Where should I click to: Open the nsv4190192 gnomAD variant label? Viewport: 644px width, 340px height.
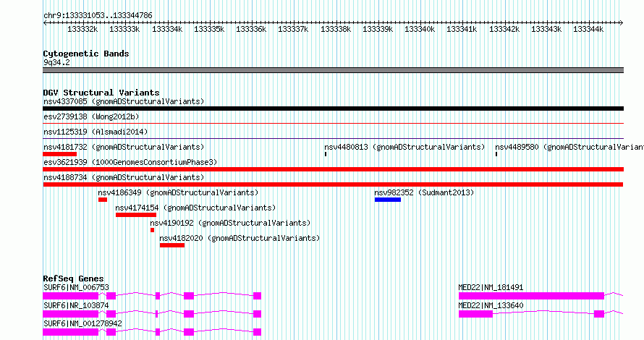pos(230,223)
